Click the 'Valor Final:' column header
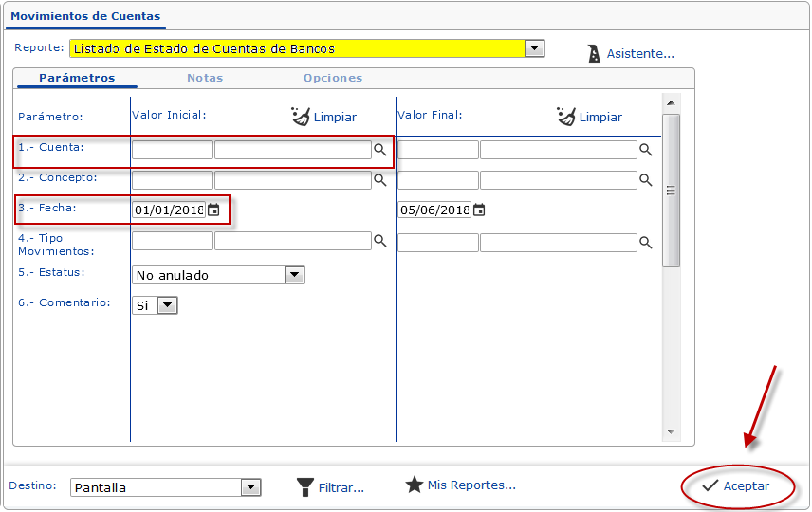 pyautogui.click(x=430, y=115)
